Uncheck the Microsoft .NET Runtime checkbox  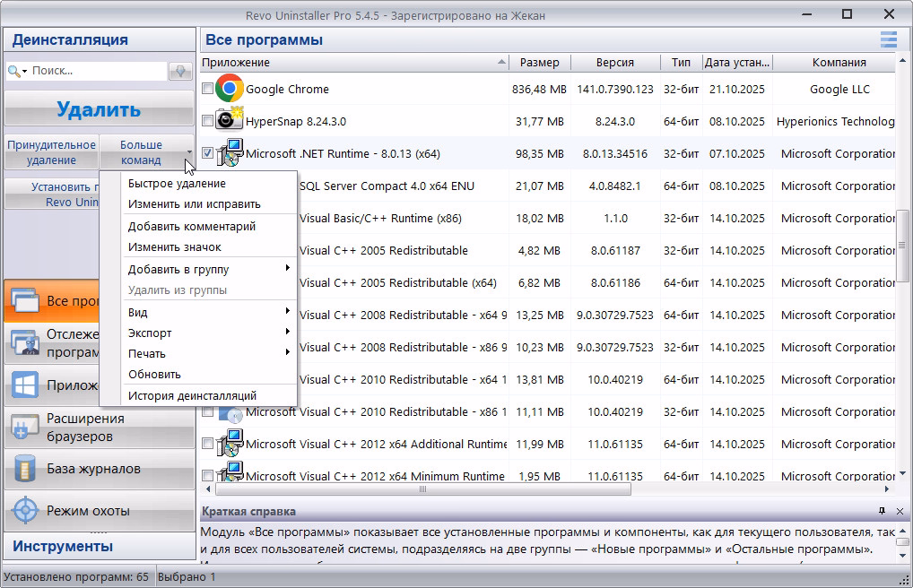207,153
